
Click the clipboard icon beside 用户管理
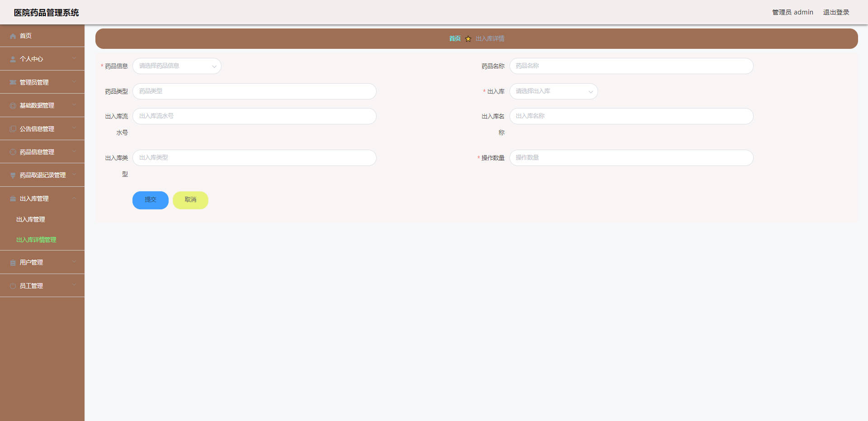click(13, 263)
